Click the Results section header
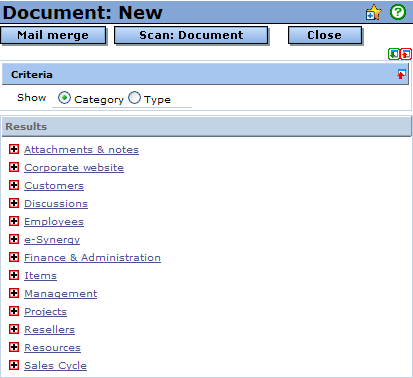The width and height of the screenshot is (413, 378). pos(207,126)
